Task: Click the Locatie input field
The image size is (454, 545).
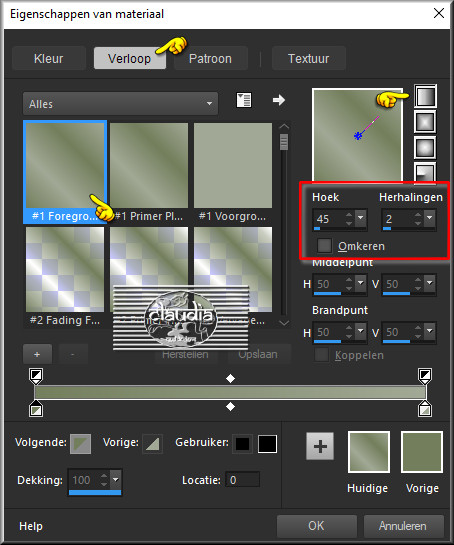Action: click(x=242, y=480)
